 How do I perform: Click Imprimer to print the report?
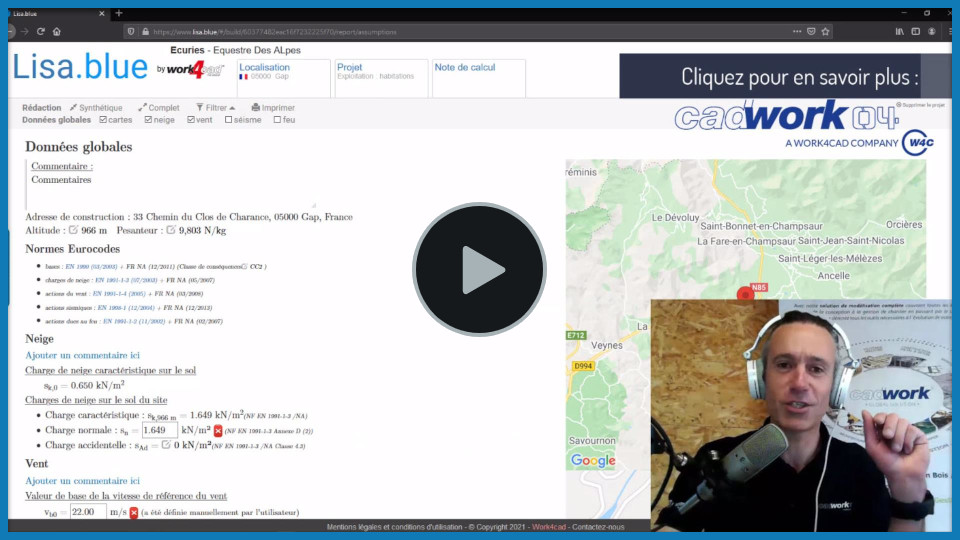[273, 108]
